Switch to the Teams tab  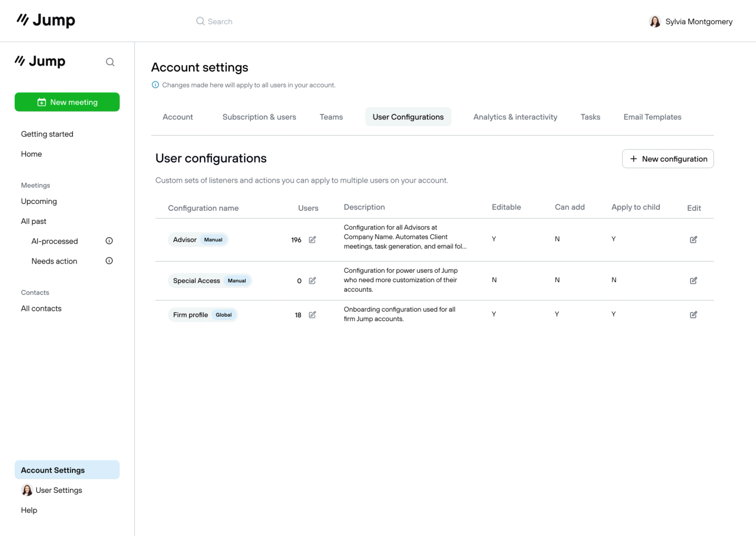(331, 117)
